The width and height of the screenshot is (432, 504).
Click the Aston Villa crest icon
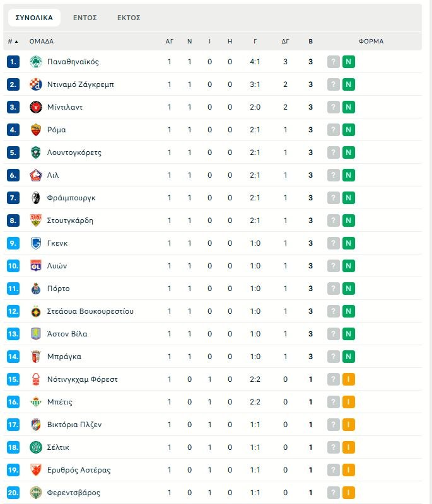coord(35,334)
